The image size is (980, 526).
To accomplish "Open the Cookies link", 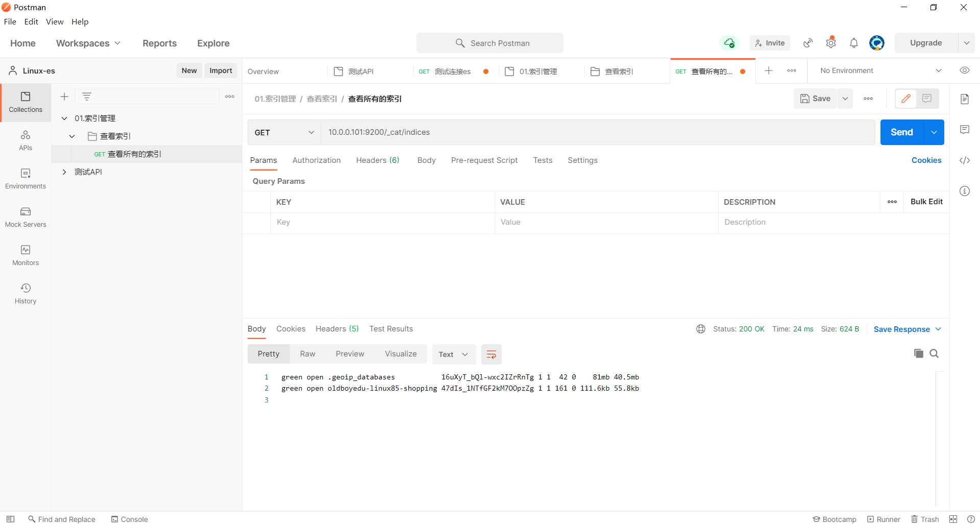I will tap(926, 160).
